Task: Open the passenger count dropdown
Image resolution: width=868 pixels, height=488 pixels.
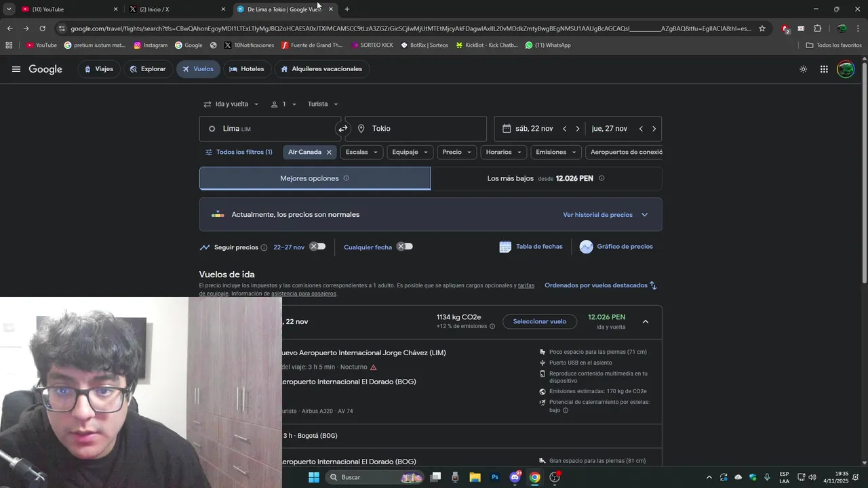Action: [x=283, y=104]
